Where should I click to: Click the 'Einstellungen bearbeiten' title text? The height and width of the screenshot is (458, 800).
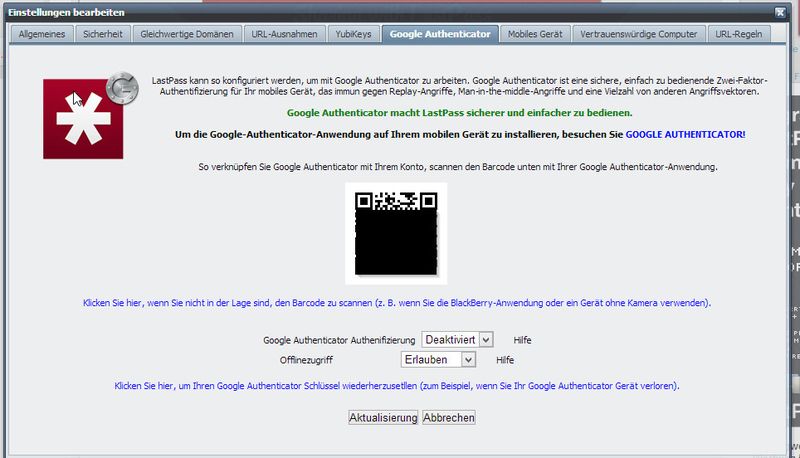click(66, 12)
